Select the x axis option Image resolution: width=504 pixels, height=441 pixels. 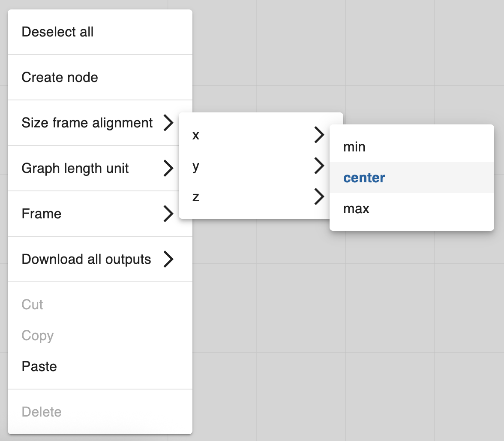point(196,135)
